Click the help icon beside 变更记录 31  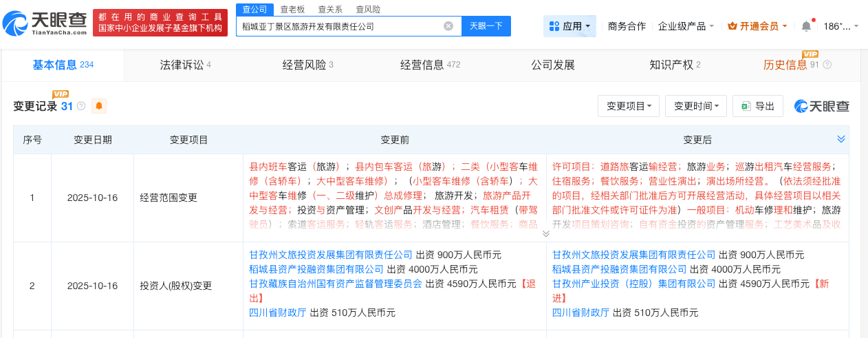coord(81,106)
